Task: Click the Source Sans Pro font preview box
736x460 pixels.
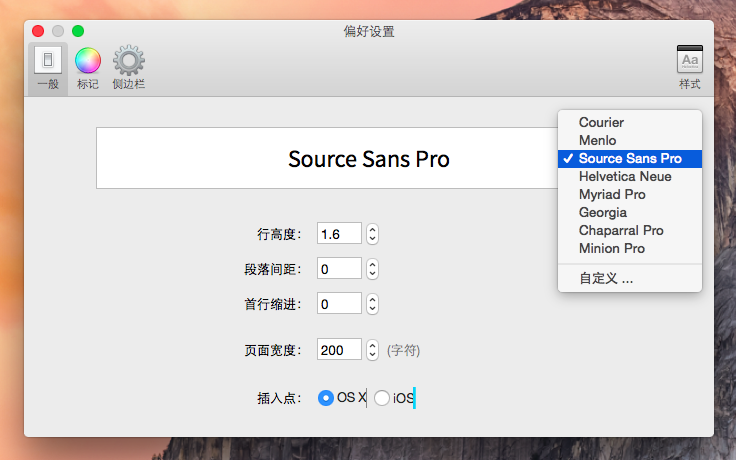Action: click(x=328, y=158)
